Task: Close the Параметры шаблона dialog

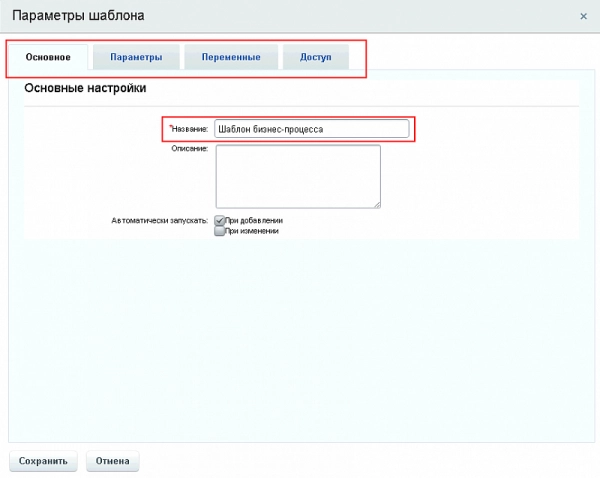Action: pos(584,16)
